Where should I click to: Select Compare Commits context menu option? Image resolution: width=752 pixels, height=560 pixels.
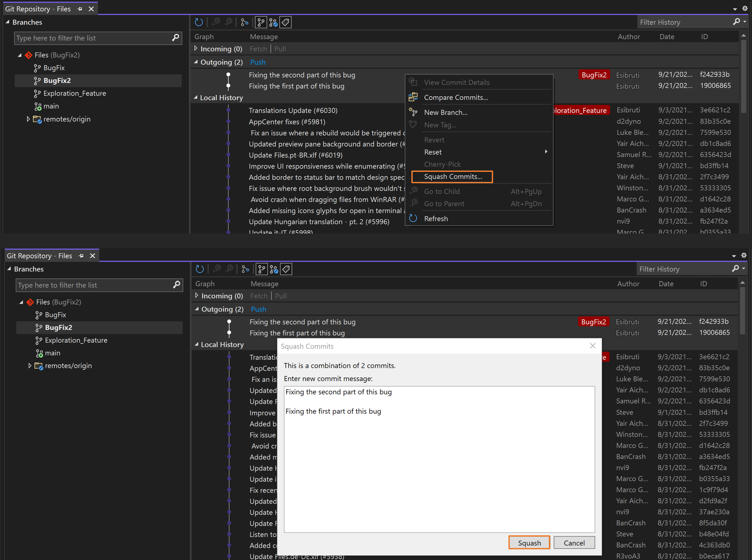click(x=456, y=97)
